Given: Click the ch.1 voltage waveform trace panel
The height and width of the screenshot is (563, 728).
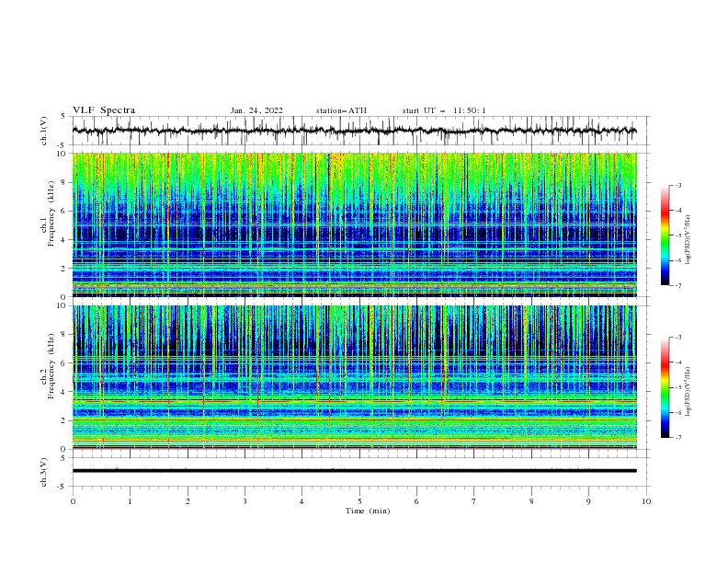Looking at the screenshot, I should point(360,131).
